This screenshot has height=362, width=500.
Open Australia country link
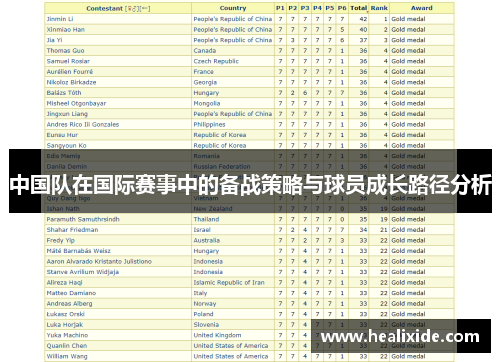pyautogui.click(x=207, y=240)
